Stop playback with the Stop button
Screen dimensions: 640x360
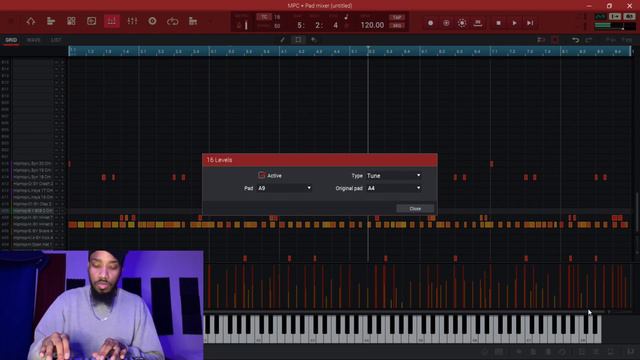498,23
